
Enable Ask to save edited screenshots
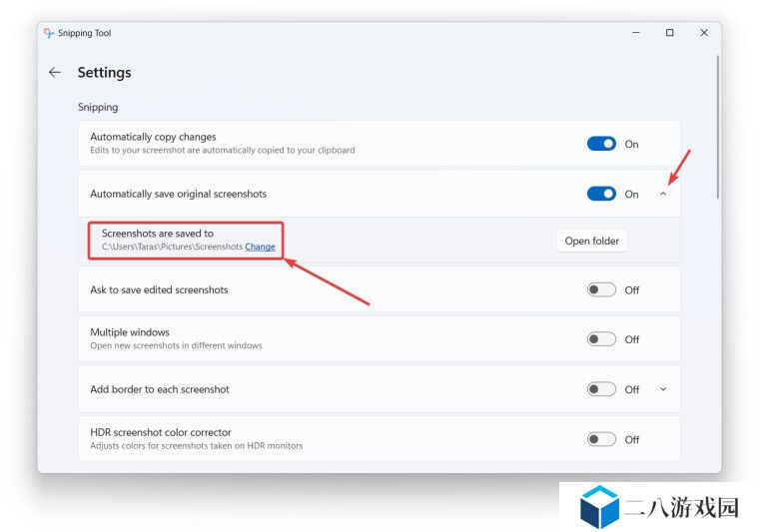(601, 289)
